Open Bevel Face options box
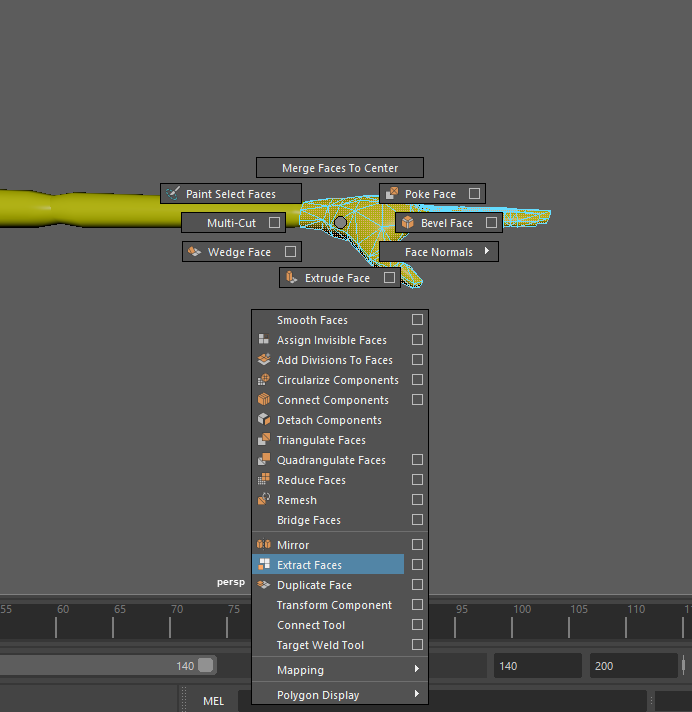The height and width of the screenshot is (712, 692). pos(491,222)
